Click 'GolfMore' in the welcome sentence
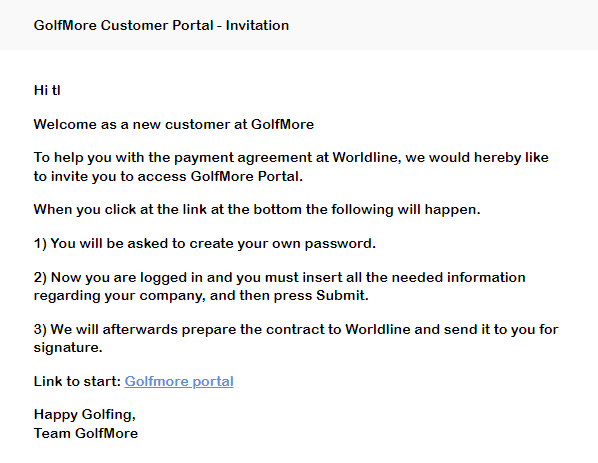Image resolution: width=598 pixels, height=463 pixels. (x=282, y=124)
